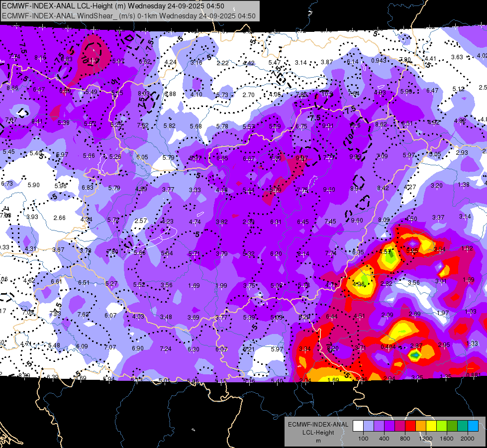Screen dimensions: 487x448
Task: Click the wind shear value '0.404'
Action: pyautogui.click(x=388, y=346)
